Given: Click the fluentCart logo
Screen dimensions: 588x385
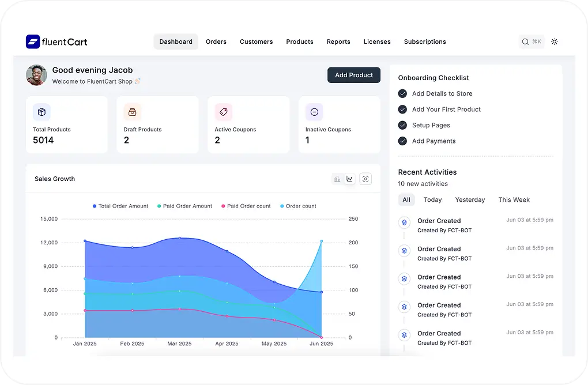Looking at the screenshot, I should click(x=56, y=41).
